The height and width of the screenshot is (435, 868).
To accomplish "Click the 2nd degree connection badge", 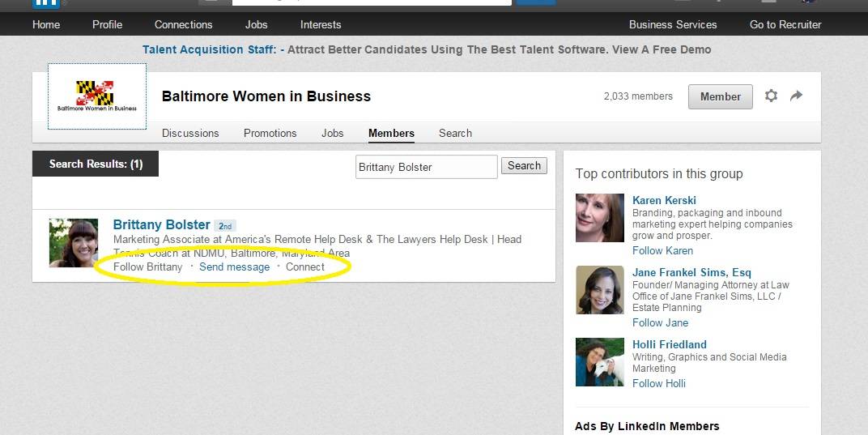I will pos(225,225).
